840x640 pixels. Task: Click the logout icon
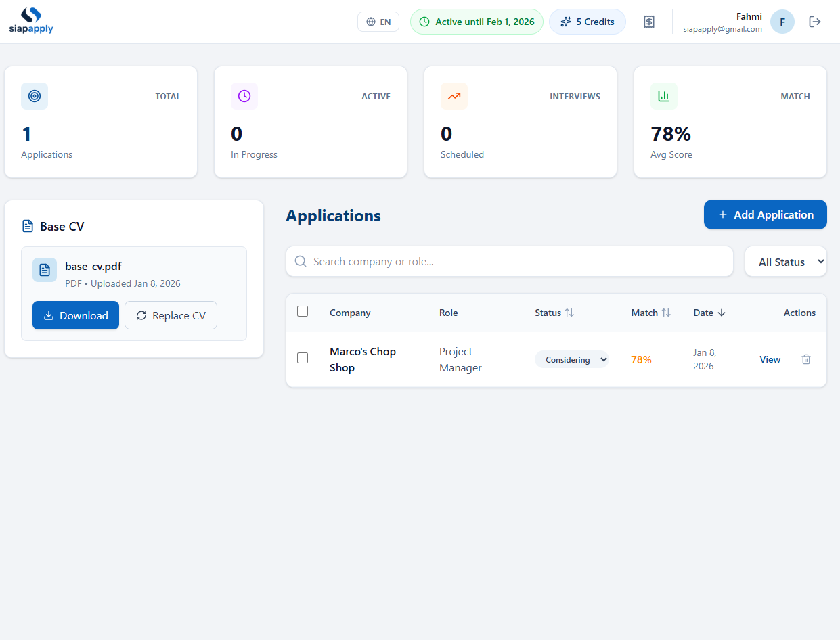coord(815,22)
